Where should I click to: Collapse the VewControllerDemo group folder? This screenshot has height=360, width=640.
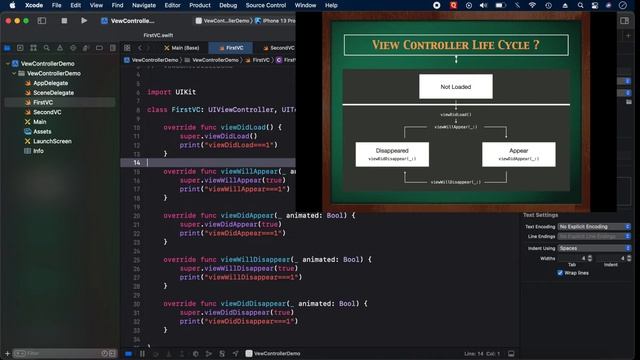14,73
